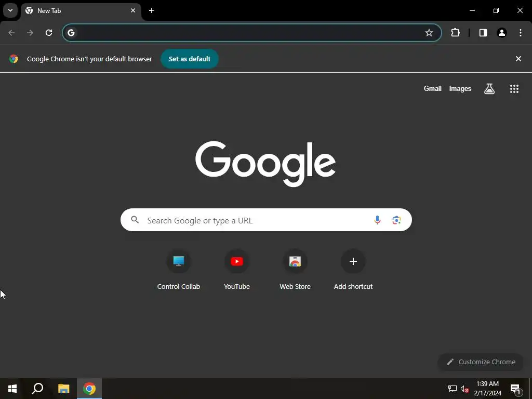The height and width of the screenshot is (399, 532).
Task: Click Add shortcut plus tile
Action: (353, 270)
